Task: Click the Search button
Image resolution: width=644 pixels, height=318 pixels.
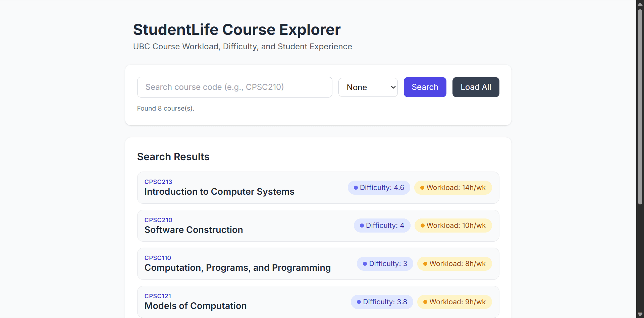Action: pyautogui.click(x=425, y=87)
